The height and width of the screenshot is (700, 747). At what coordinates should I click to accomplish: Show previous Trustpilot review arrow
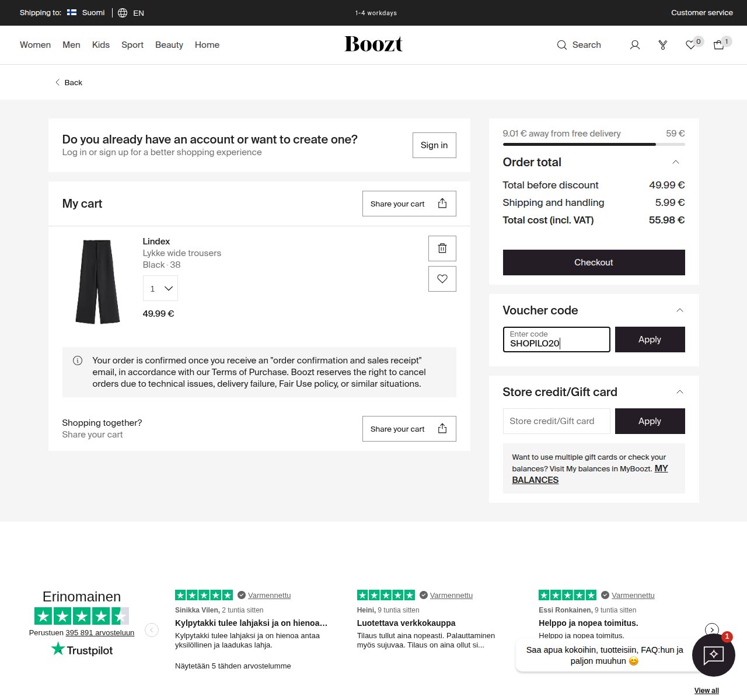152,630
